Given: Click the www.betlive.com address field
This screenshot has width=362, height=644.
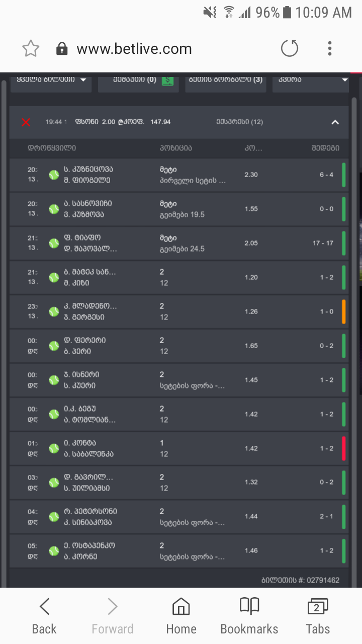Looking at the screenshot, I should 134,49.
